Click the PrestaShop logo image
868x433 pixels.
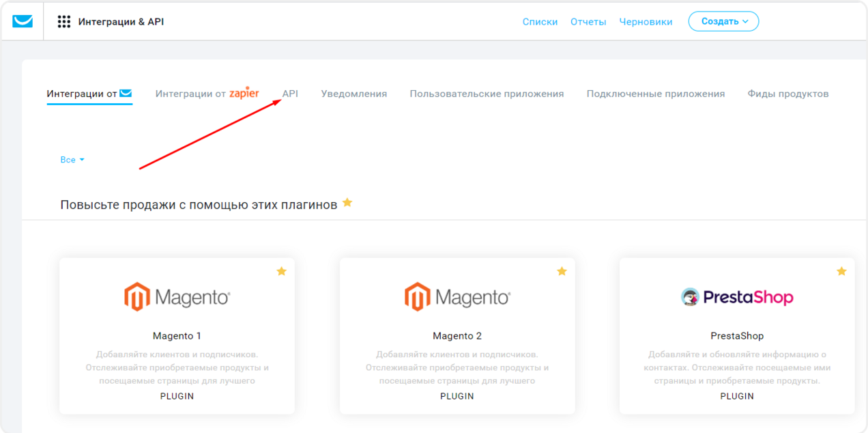click(x=737, y=297)
